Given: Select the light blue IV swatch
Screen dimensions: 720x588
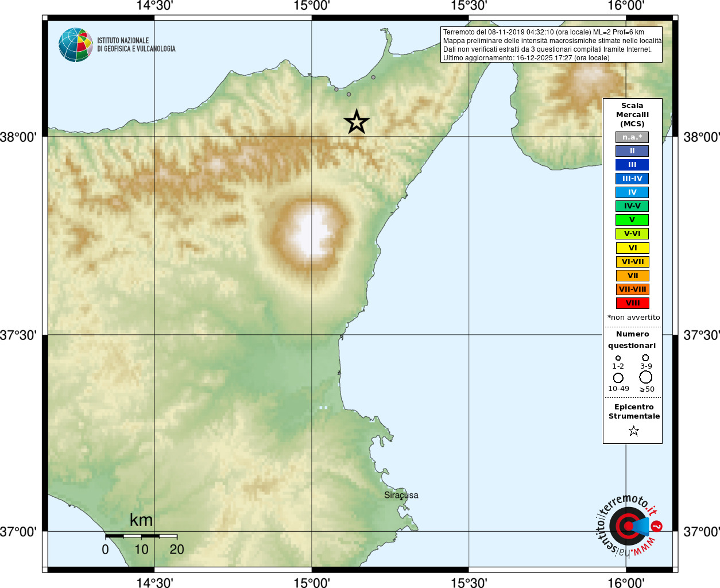Looking at the screenshot, I should coord(632,192).
